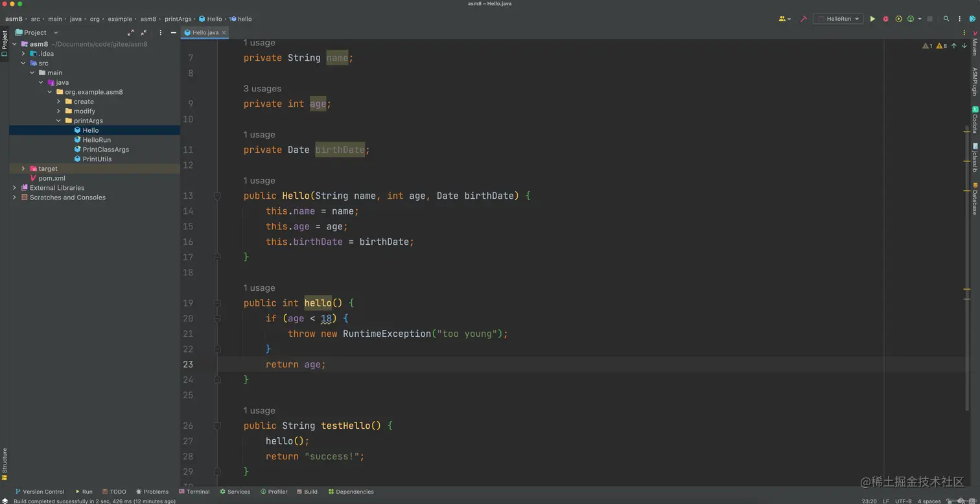Click the Build project hammer icon
The image size is (980, 504).
804,19
